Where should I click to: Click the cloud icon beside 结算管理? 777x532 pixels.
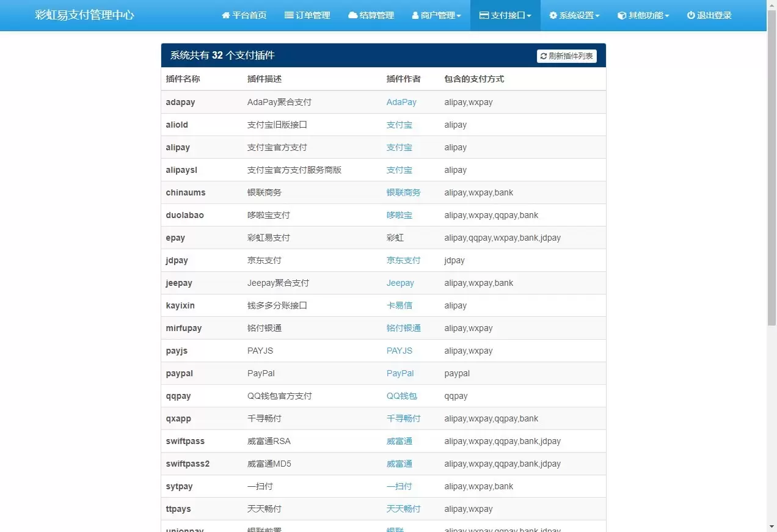coord(353,15)
